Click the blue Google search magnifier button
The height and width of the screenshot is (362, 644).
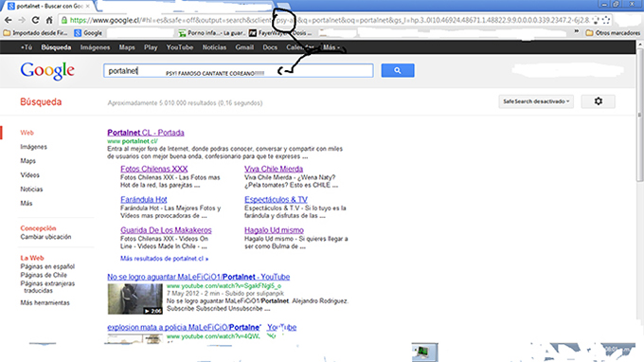398,70
